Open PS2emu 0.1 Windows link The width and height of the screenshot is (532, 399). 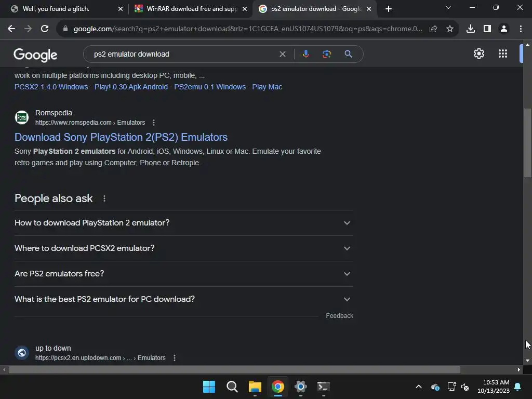(210, 87)
